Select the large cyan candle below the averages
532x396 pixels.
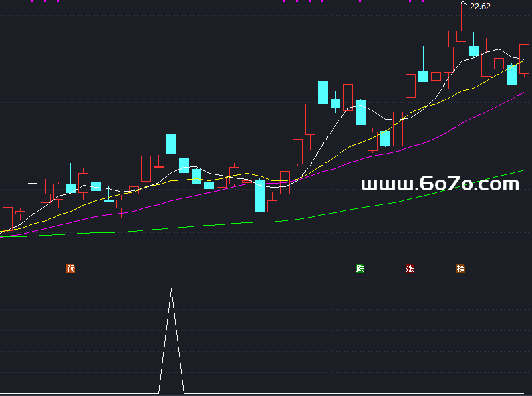click(x=259, y=196)
